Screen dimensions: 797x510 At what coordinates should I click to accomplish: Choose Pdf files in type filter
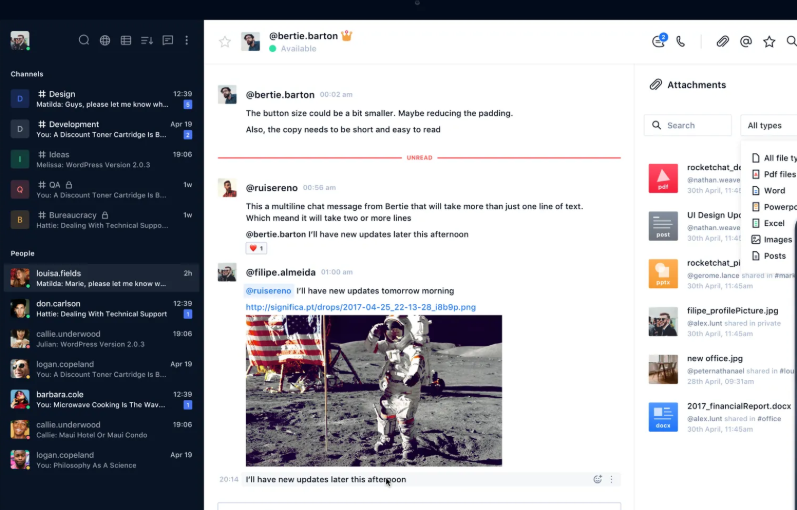pos(774,174)
